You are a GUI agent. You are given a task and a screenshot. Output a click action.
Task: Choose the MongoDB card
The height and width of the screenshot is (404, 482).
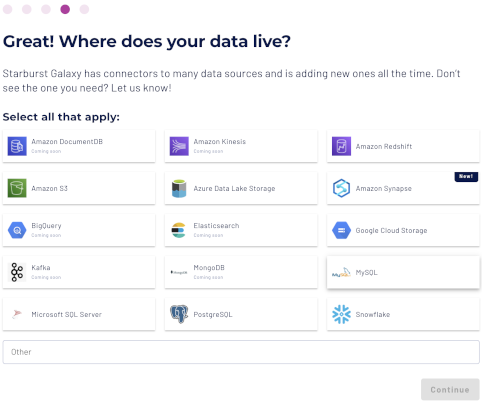tap(241, 272)
